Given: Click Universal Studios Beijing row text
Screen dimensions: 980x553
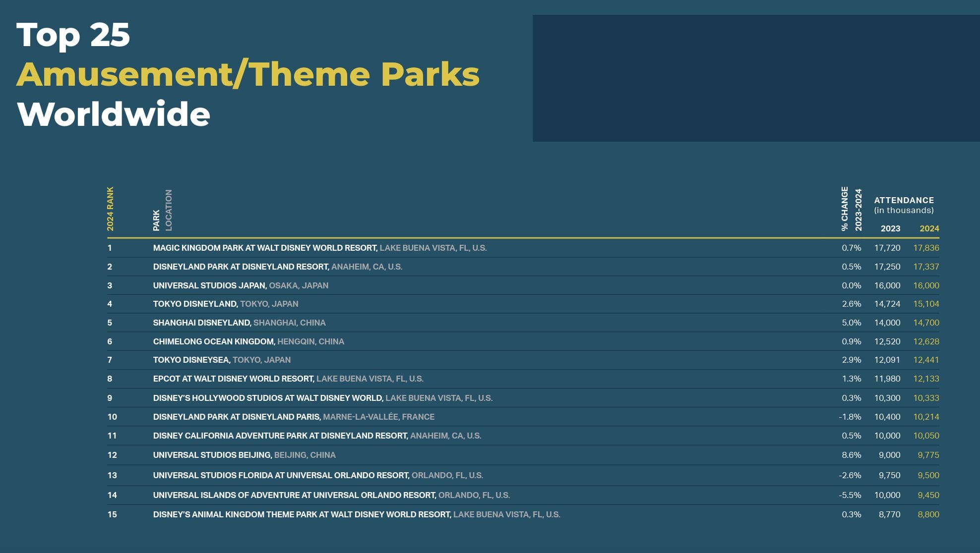Looking at the screenshot, I should click(212, 455).
